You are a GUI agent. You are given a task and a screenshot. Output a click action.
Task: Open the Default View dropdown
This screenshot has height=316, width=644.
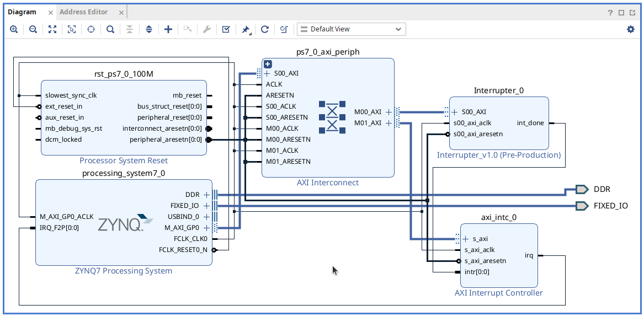point(351,29)
